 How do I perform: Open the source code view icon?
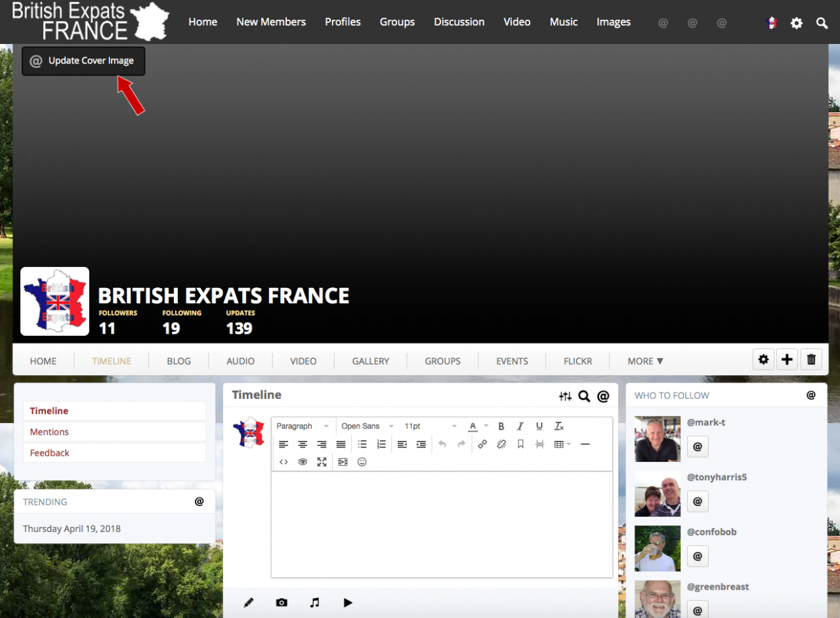point(283,462)
